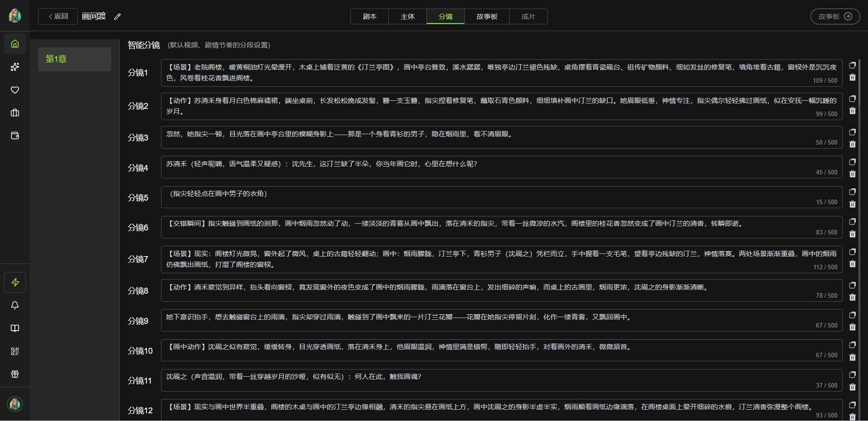Delete shot 分镜10 with trash icon
Screen dimensions: 868x421
coord(852,357)
